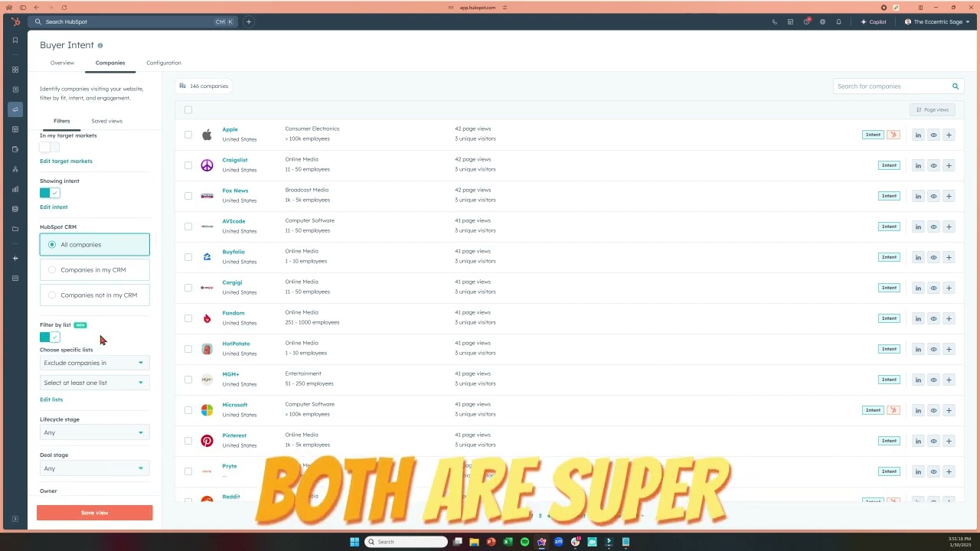Click the HubSpot CRM badge on Microsoft row
Viewport: 980px width, 551px height.
(x=893, y=410)
